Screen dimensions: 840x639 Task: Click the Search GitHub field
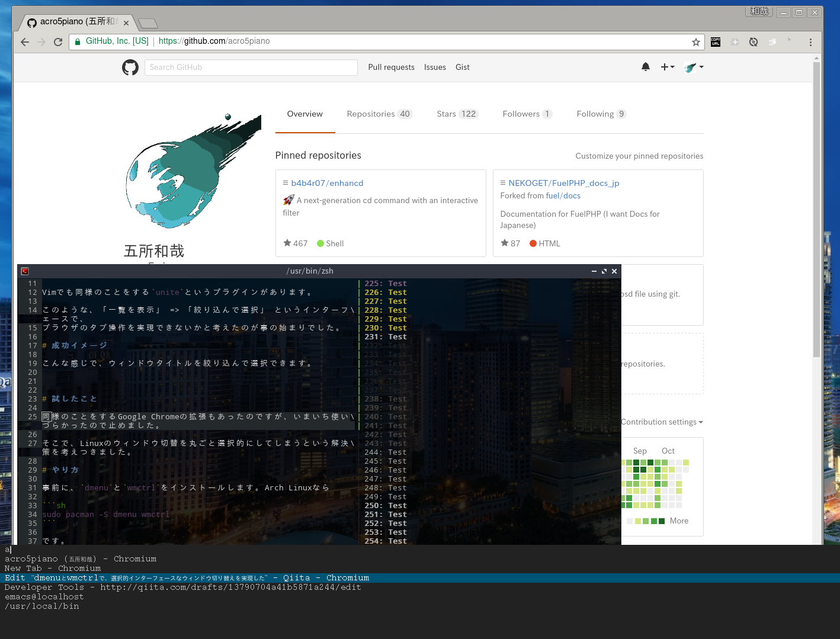click(251, 67)
